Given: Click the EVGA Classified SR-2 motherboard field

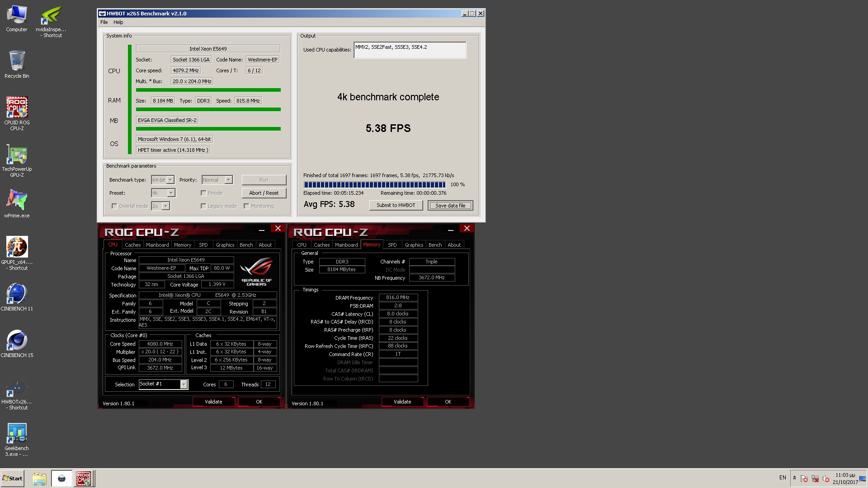Looking at the screenshot, I should 167,120.
